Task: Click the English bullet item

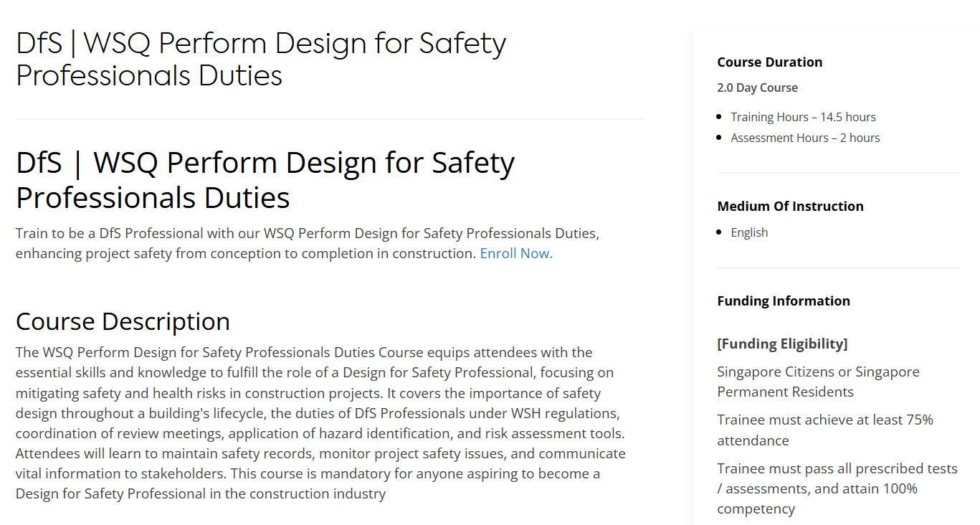Action: 749,232
